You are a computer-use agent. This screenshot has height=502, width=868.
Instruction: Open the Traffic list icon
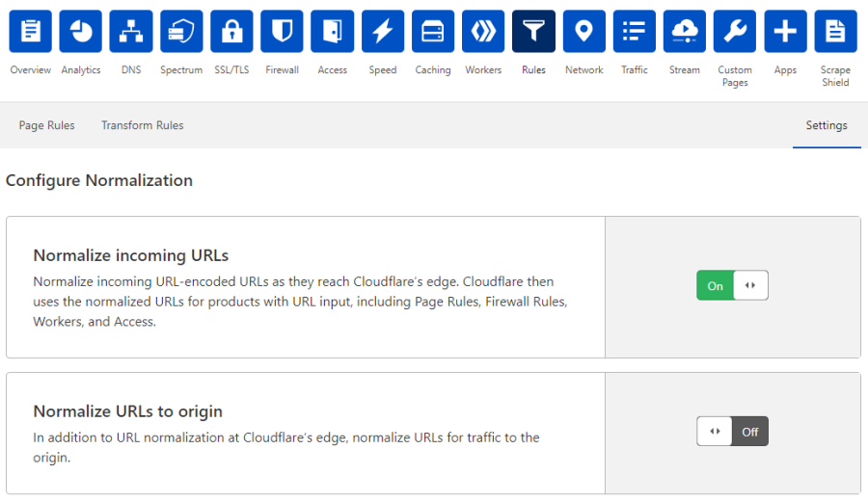pos(635,31)
